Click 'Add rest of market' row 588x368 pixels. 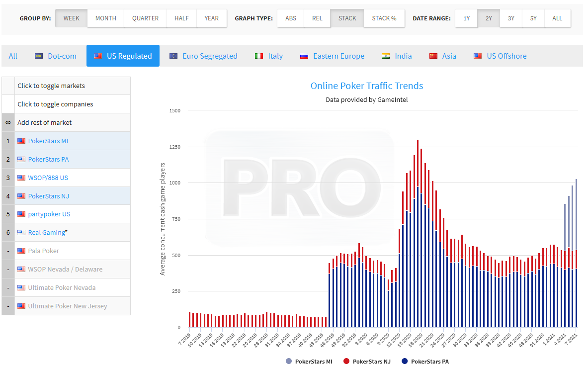(x=66, y=123)
